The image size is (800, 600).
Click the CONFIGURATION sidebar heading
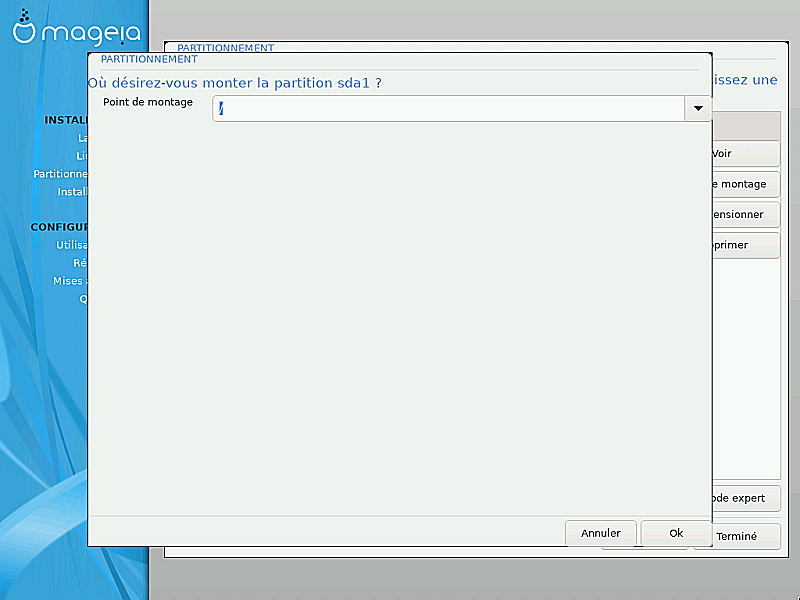(x=60, y=227)
